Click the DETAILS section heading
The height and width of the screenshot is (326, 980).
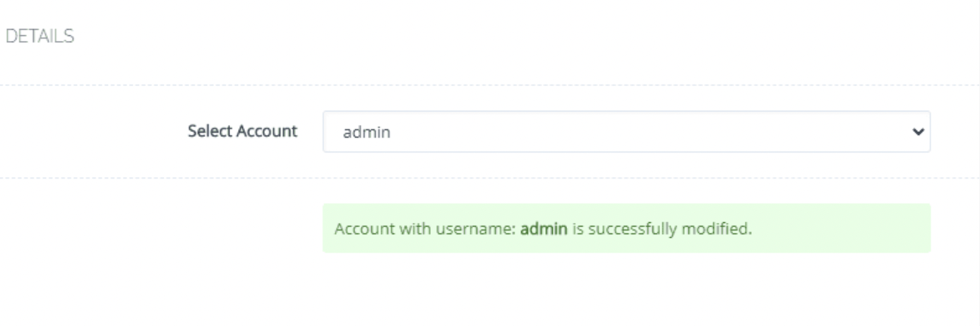click(x=40, y=37)
